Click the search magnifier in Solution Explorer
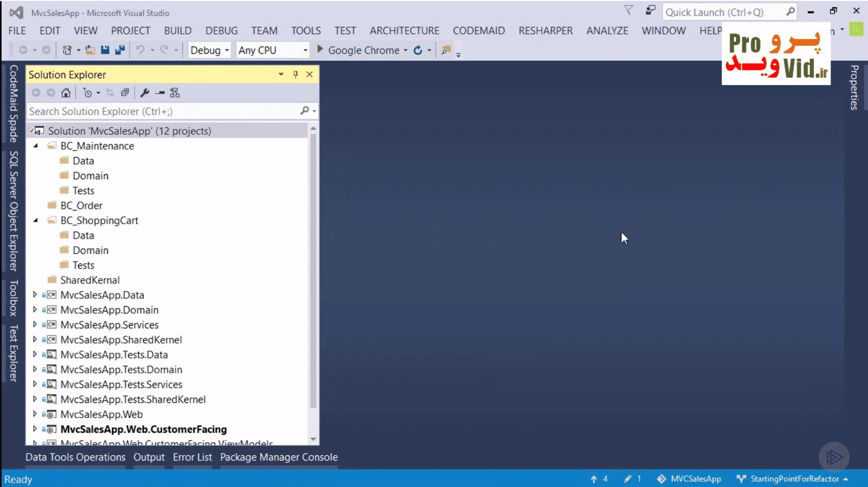Image resolution: width=868 pixels, height=487 pixels. pyautogui.click(x=305, y=111)
